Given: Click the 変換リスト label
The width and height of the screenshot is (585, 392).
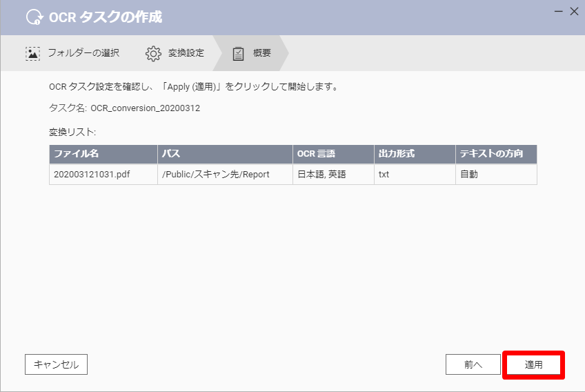Looking at the screenshot, I should tap(72, 132).
